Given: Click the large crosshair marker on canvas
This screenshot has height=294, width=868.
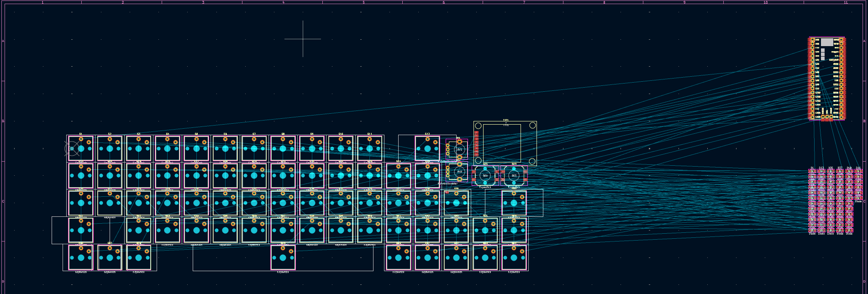Looking at the screenshot, I should [x=303, y=39].
